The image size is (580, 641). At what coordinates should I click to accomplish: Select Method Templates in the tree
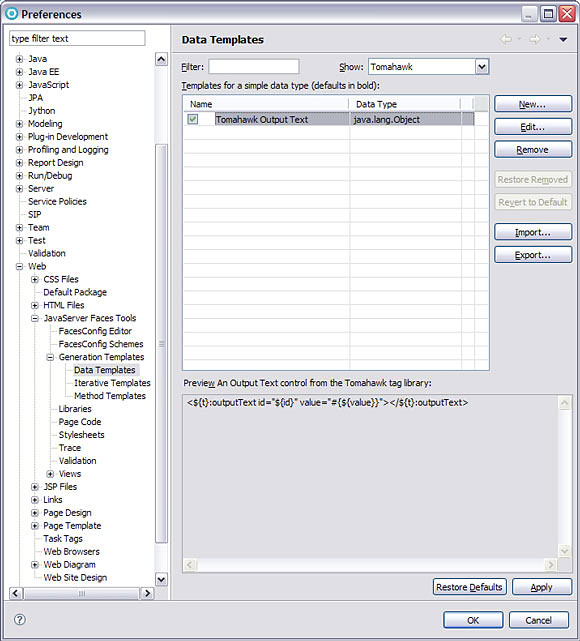[110, 396]
